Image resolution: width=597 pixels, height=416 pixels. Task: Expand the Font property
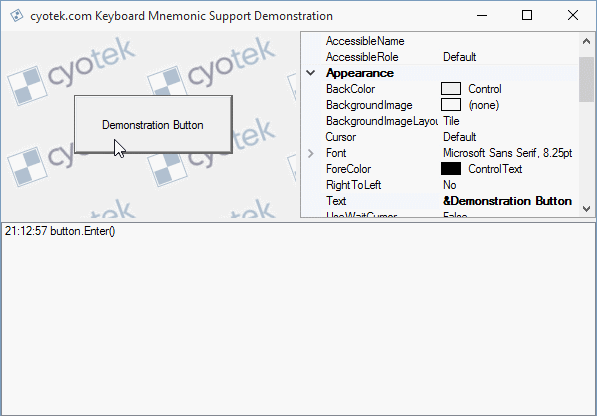pyautogui.click(x=311, y=153)
